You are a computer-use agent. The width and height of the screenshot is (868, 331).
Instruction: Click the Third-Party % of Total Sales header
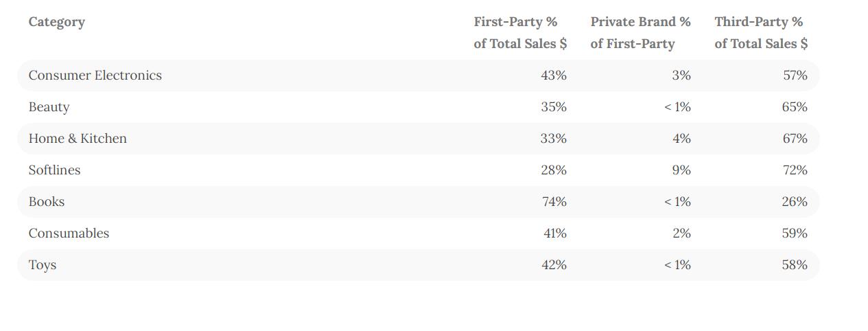tap(760, 32)
